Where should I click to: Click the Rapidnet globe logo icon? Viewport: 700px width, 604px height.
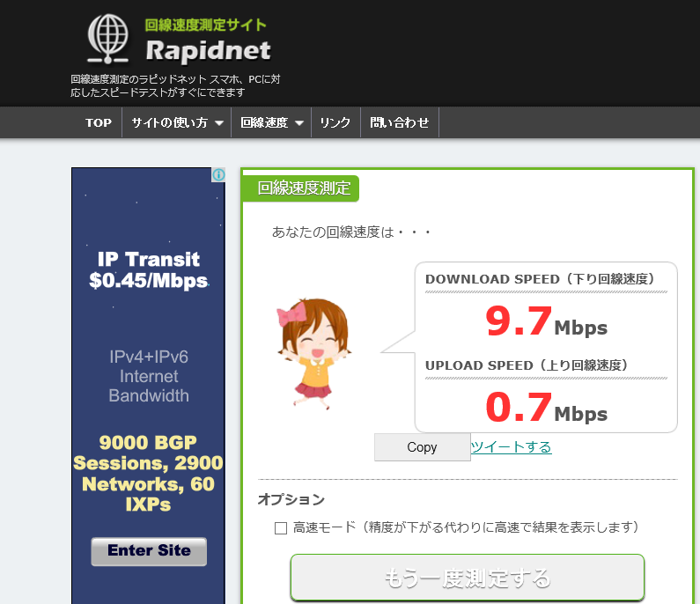108,39
